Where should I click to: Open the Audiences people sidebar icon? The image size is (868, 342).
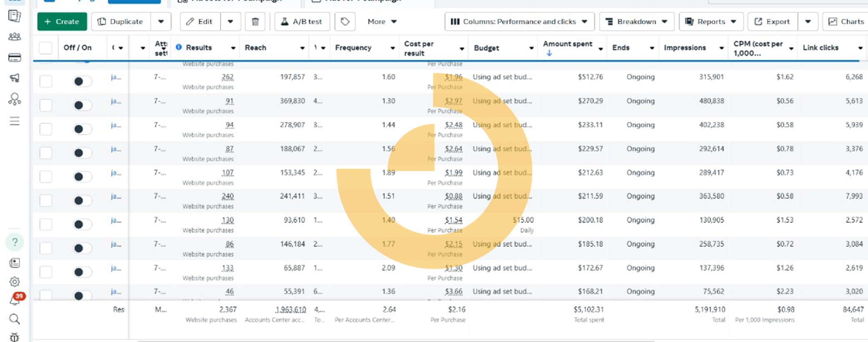pyautogui.click(x=15, y=37)
